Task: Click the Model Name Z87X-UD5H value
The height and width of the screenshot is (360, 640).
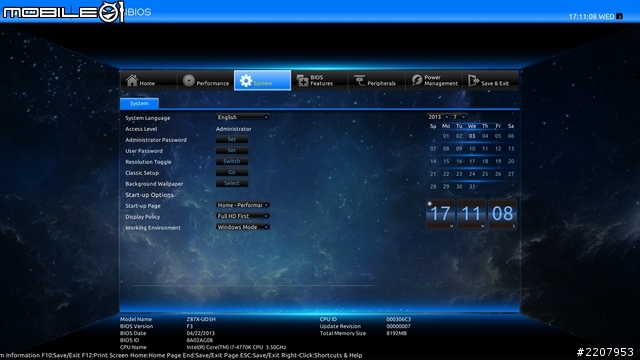Action: 201,320
